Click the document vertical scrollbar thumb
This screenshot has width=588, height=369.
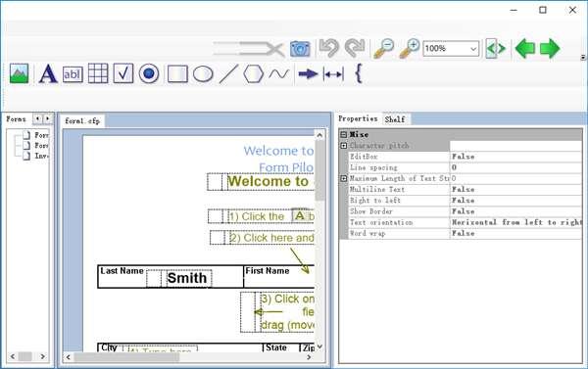[x=319, y=170]
